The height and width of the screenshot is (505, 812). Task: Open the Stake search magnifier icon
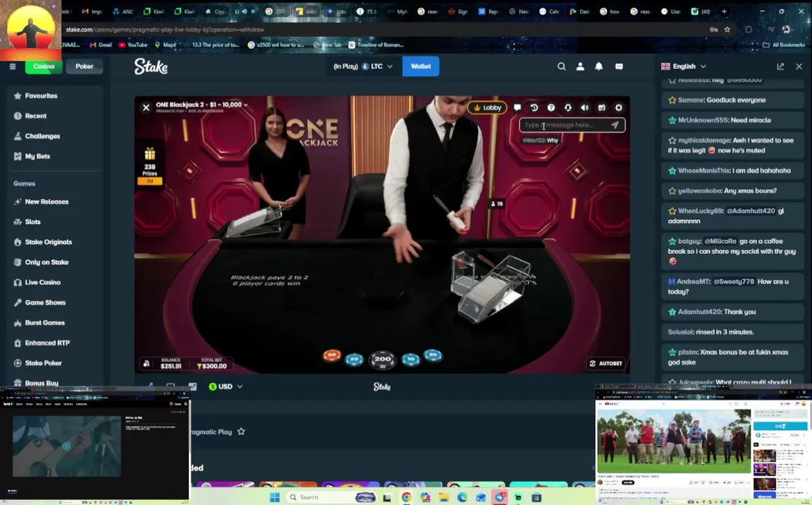point(561,66)
